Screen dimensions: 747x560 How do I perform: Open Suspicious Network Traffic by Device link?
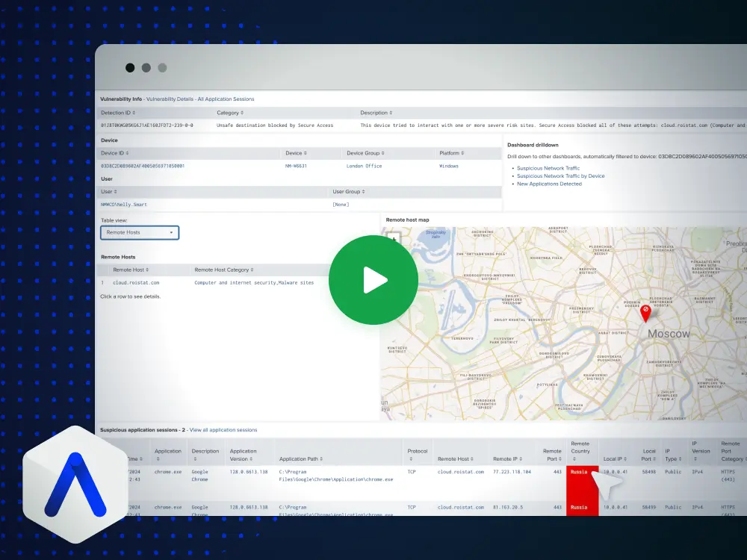coord(561,175)
